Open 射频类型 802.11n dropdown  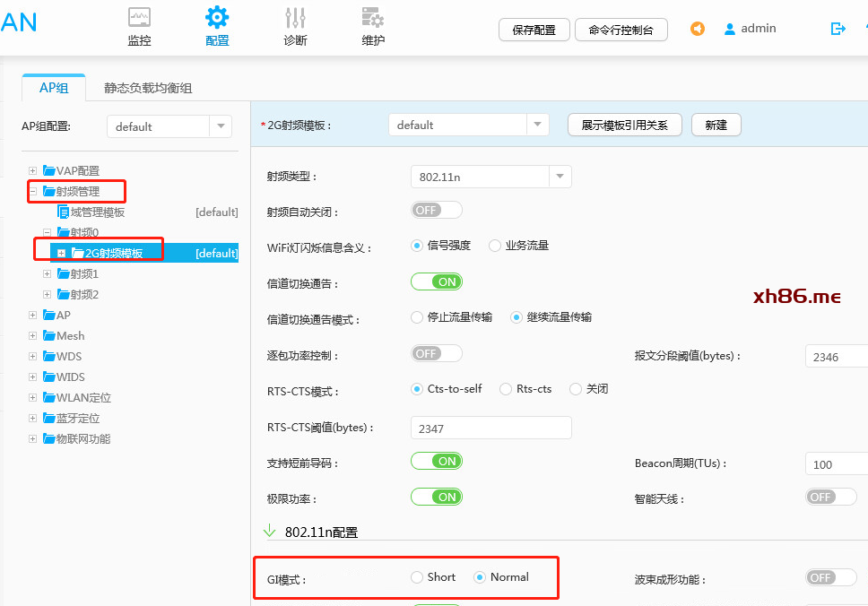point(560,177)
